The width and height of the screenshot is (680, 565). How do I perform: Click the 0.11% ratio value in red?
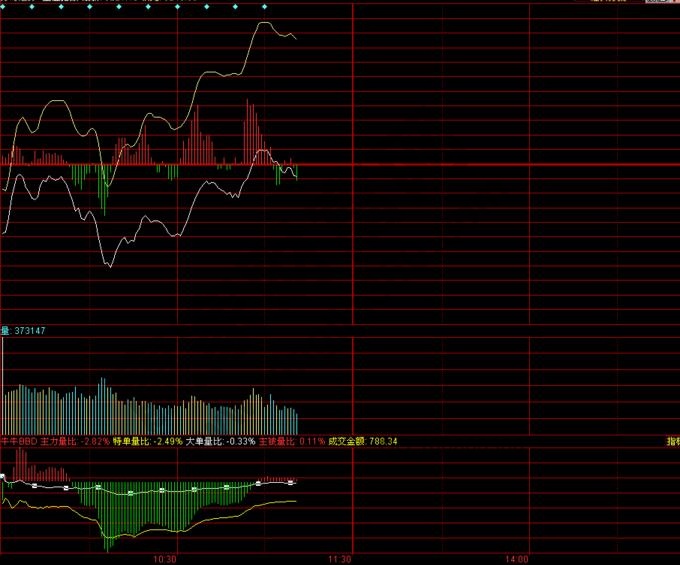[312, 441]
